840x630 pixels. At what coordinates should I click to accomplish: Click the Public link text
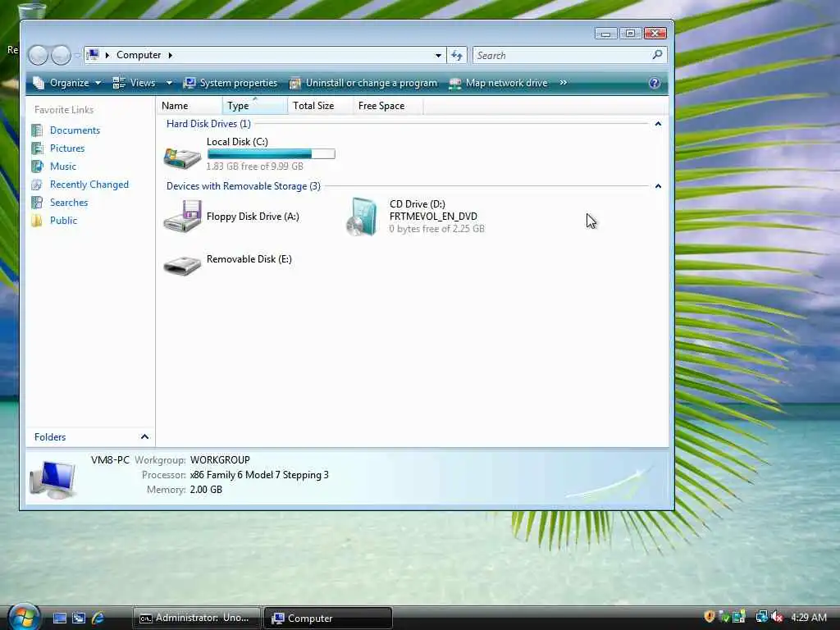coord(64,221)
